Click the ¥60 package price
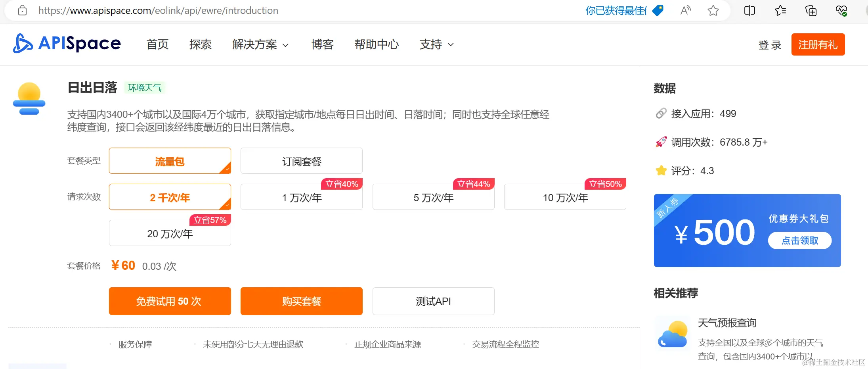Viewport: 868px width, 369px height. [123, 265]
